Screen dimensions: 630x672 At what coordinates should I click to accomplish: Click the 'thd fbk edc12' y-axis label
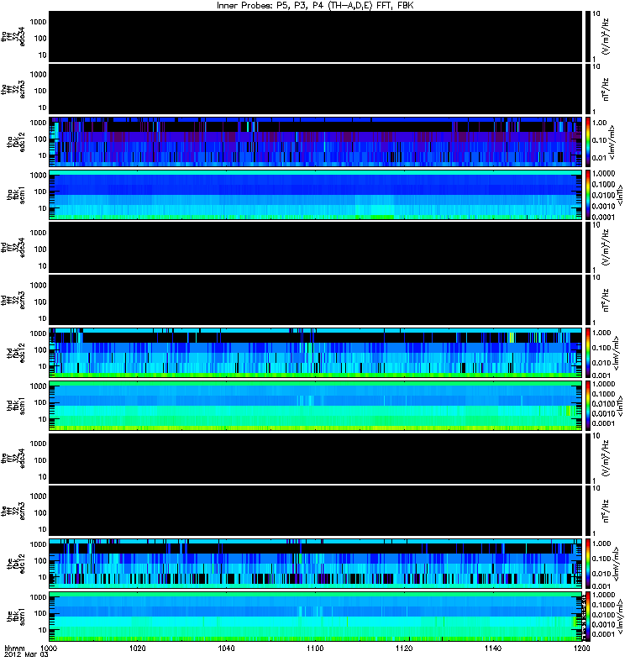click(x=16, y=353)
